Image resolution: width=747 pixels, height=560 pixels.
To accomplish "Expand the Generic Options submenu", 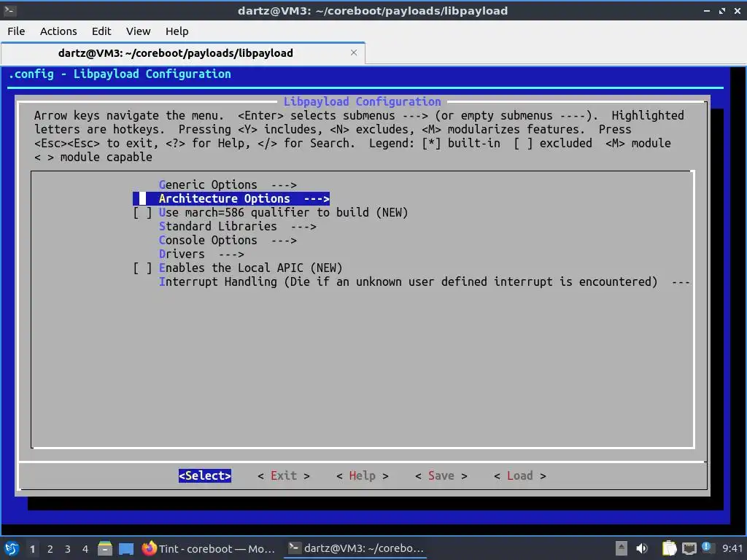I will pyautogui.click(x=228, y=184).
